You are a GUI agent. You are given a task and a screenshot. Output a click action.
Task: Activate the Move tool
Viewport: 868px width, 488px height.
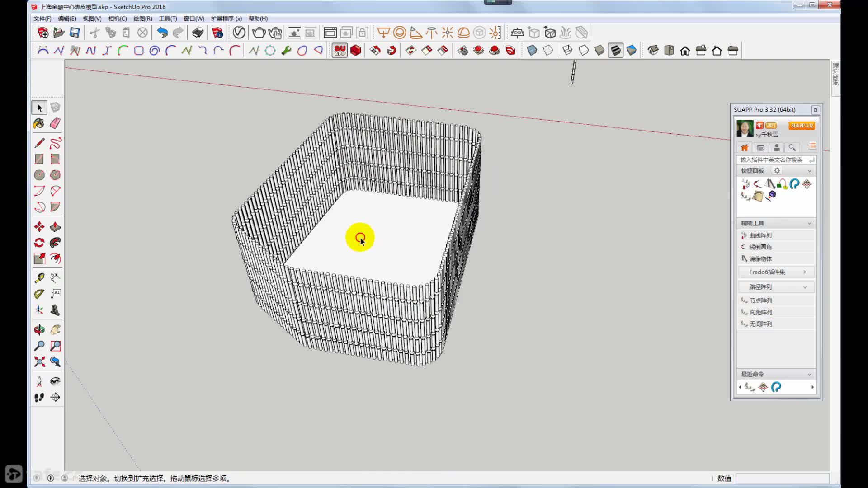[39, 226]
